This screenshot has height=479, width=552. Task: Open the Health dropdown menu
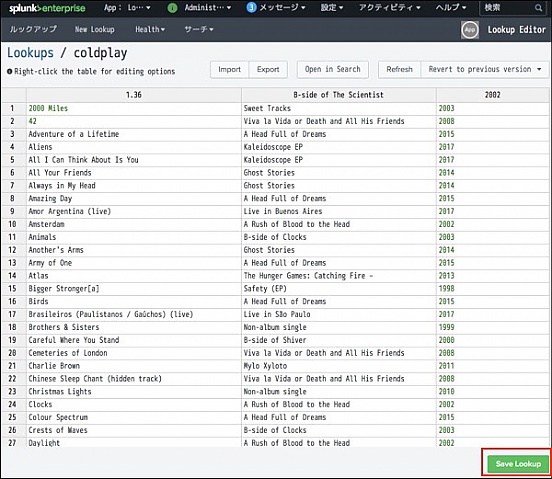[x=150, y=29]
